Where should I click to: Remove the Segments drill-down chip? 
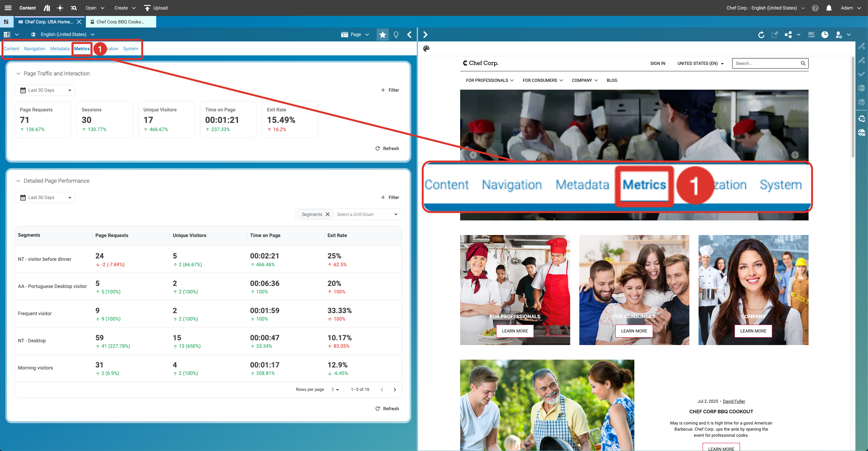click(328, 214)
